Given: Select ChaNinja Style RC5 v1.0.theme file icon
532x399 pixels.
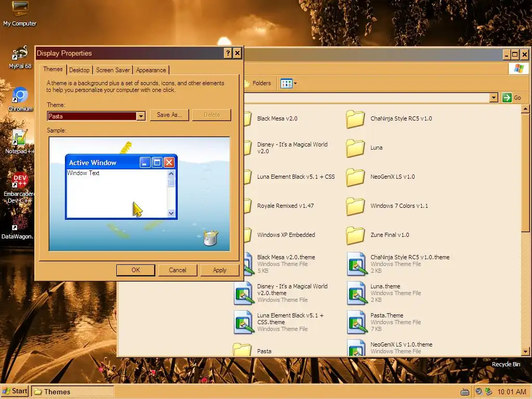Looking at the screenshot, I should (357, 263).
